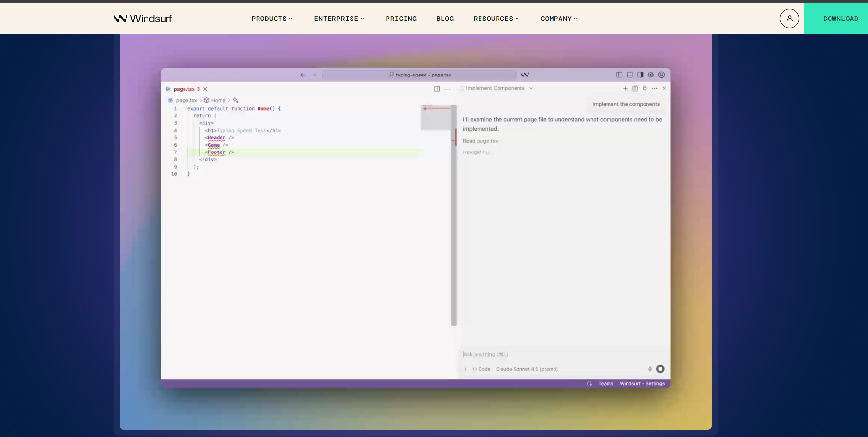This screenshot has height=437, width=868.
Task: Click line 1 export default function Home
Action: (234, 109)
